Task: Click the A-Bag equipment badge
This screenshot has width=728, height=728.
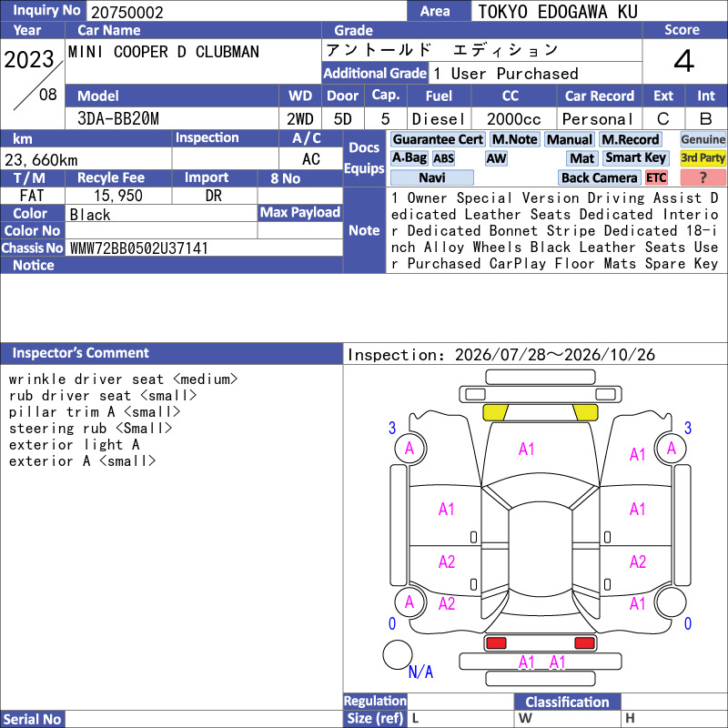Action: 409,158
